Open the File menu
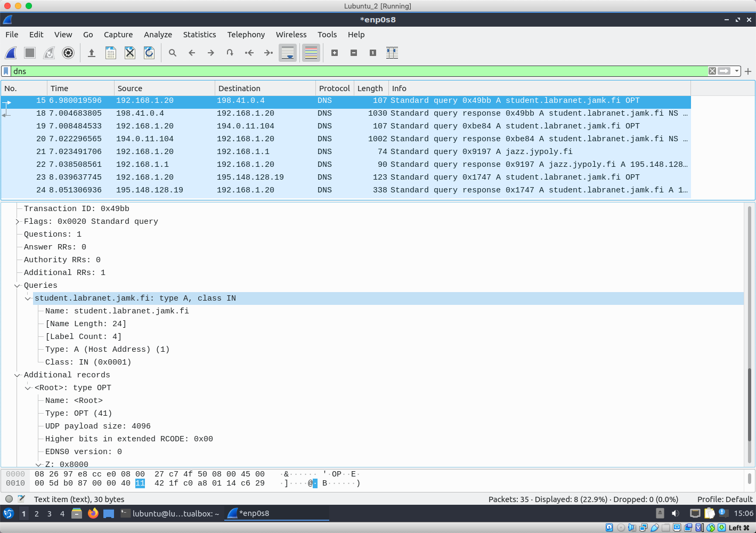 (12, 35)
